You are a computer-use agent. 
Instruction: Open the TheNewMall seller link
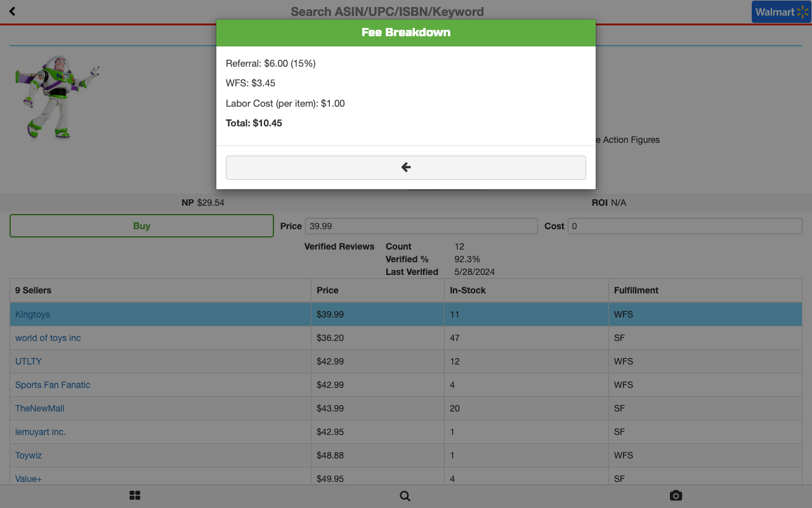[40, 408]
